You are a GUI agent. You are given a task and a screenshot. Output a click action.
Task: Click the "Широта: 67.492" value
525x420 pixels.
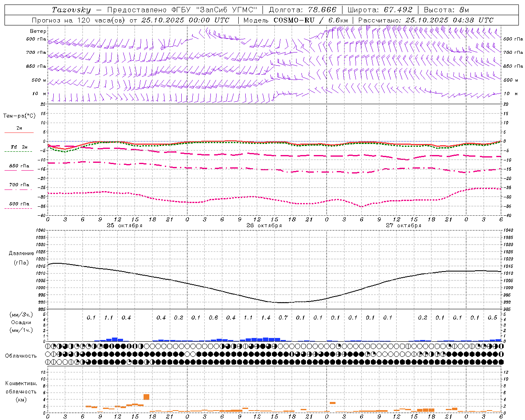380,10
